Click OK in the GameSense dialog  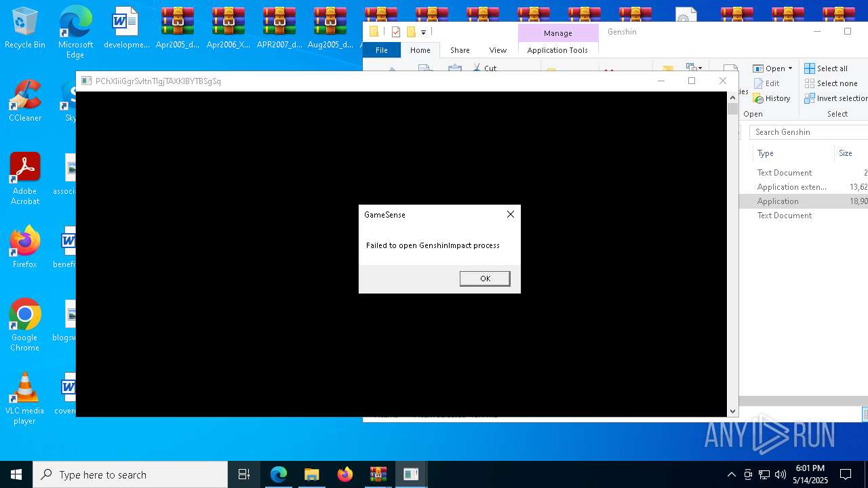(485, 279)
